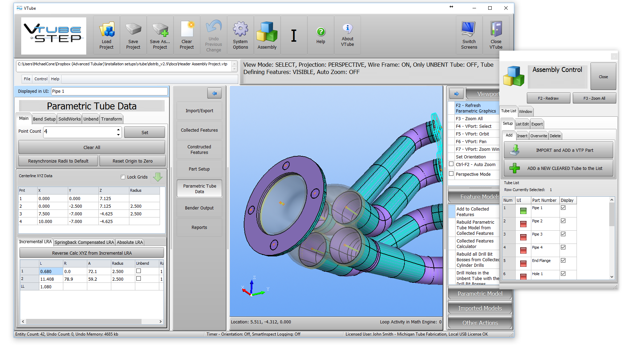The height and width of the screenshot is (346, 644).
Task: Toggle the Perspective Mode checkbox
Action: (451, 174)
